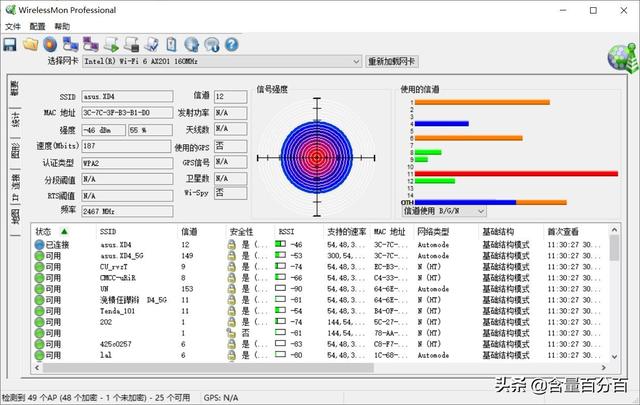Click the orange channel 1 usage bar
This screenshot has width=640, height=405.
(482, 102)
